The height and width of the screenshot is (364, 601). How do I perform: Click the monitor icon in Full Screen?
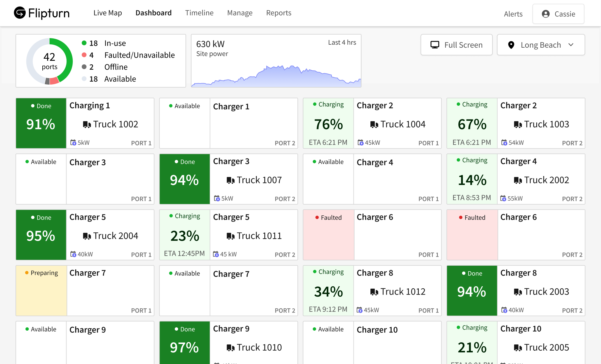tap(435, 45)
